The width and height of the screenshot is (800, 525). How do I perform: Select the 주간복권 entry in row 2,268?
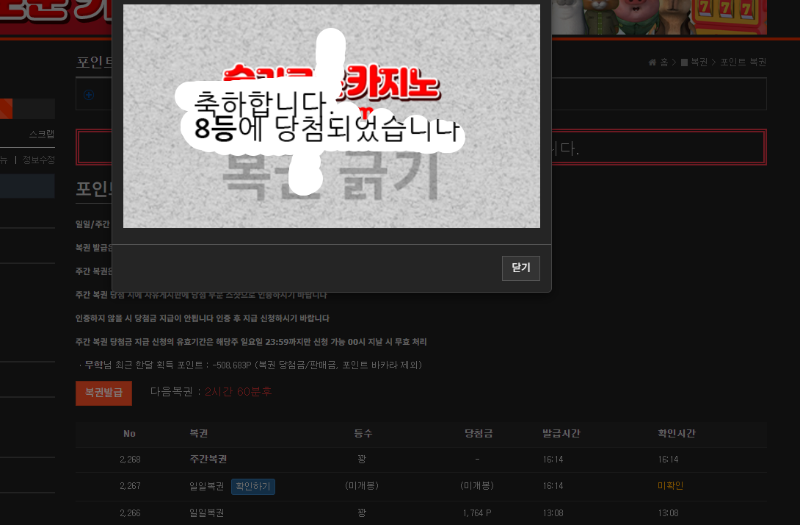click(x=207, y=459)
